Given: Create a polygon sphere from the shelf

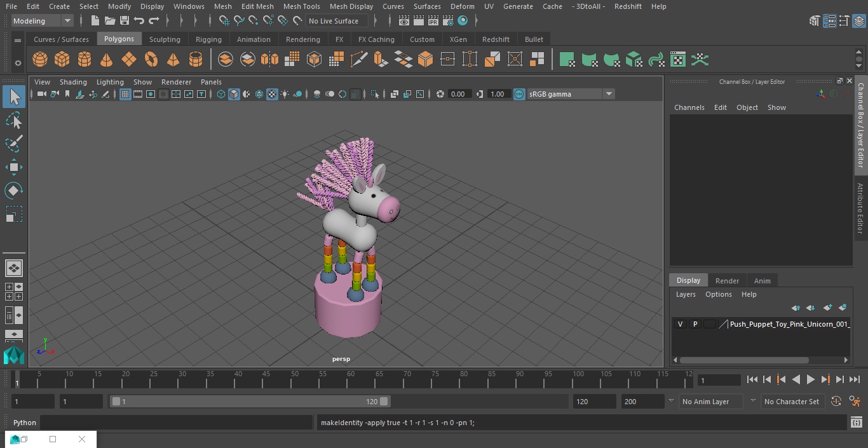Looking at the screenshot, I should pyautogui.click(x=40, y=60).
